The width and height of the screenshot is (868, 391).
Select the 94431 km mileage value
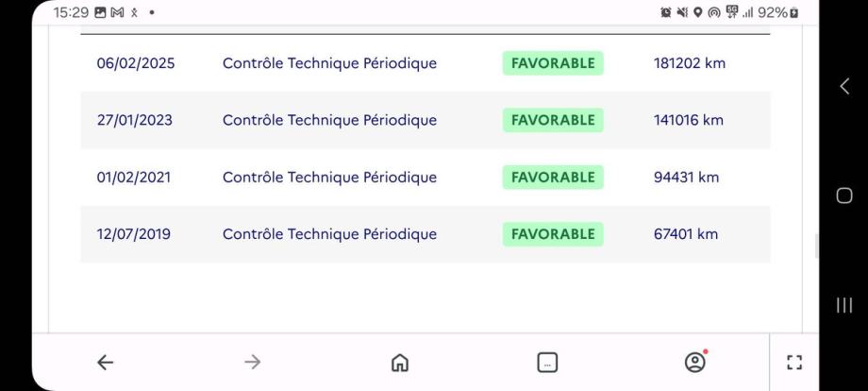(x=686, y=177)
